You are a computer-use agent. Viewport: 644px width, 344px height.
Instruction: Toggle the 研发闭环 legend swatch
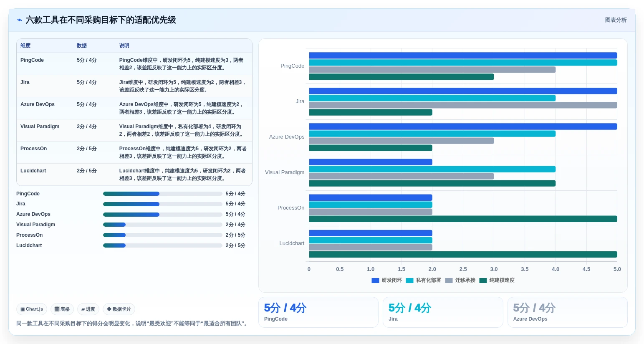tap(375, 281)
